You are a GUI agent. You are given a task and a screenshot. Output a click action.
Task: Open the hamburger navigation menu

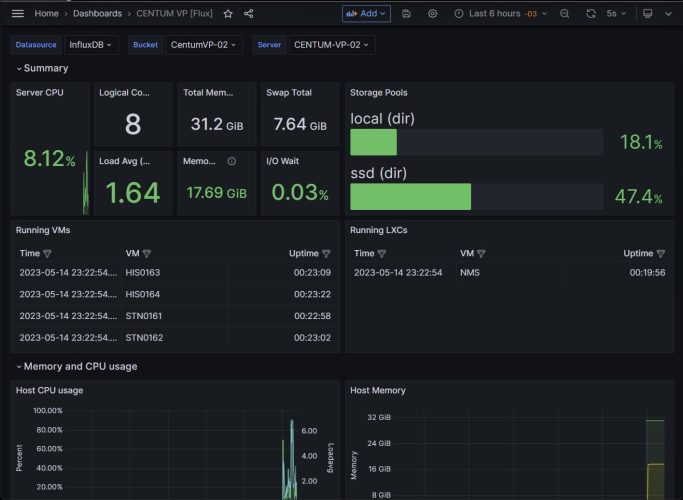pos(18,14)
